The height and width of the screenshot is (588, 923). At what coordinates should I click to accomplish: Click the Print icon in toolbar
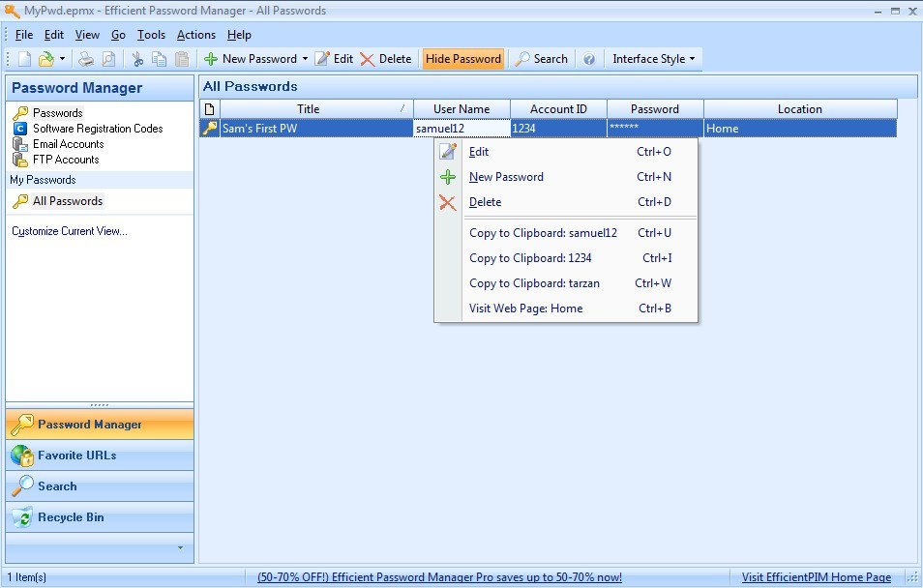pyautogui.click(x=86, y=59)
